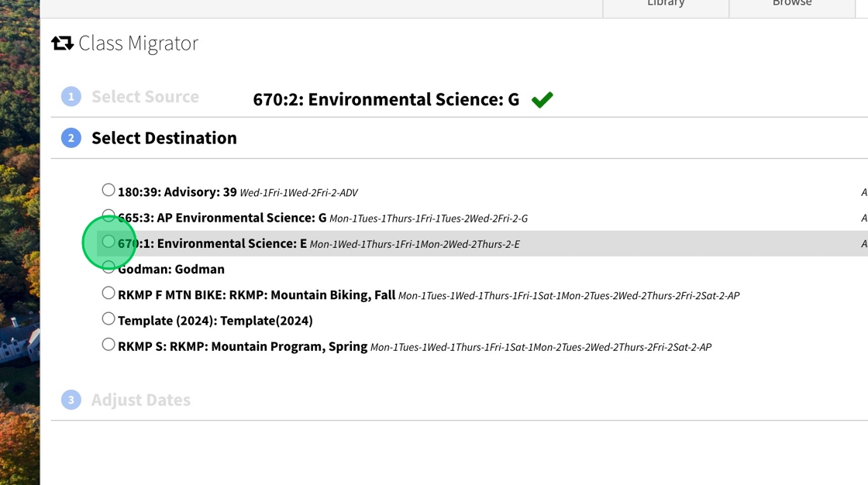Select the 670:1 Environmental Science: E radio button

click(108, 242)
